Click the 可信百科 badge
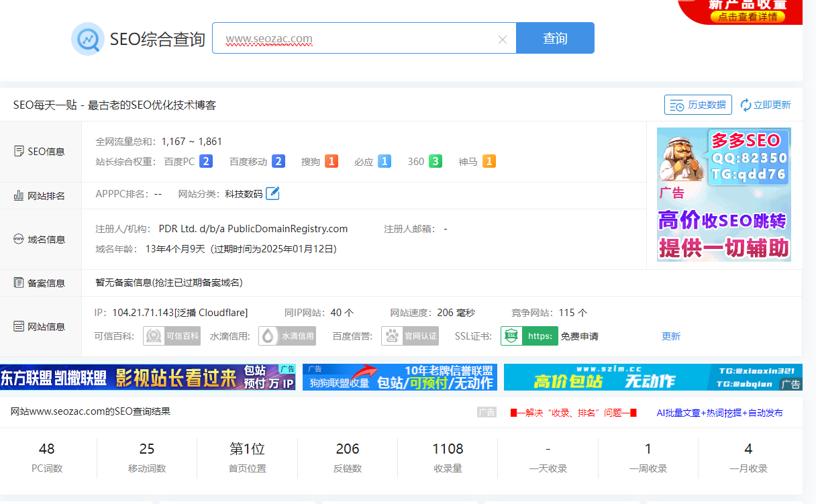The image size is (816, 504). coord(172,336)
